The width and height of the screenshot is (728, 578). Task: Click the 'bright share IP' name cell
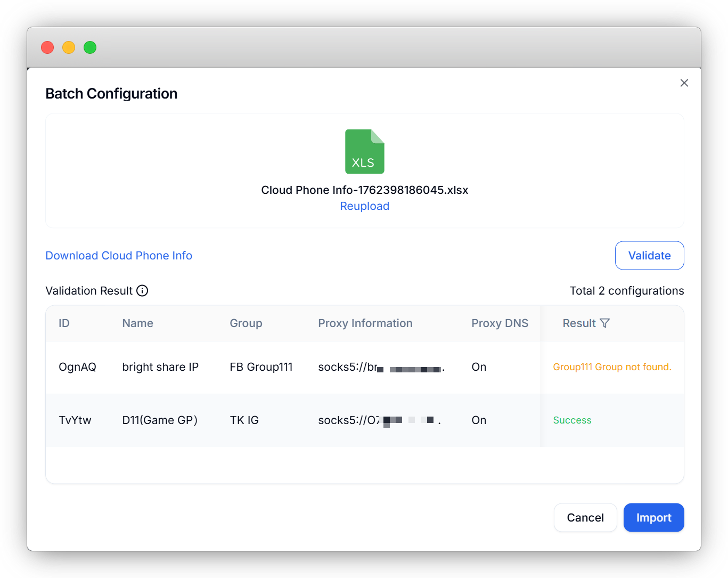click(x=160, y=367)
